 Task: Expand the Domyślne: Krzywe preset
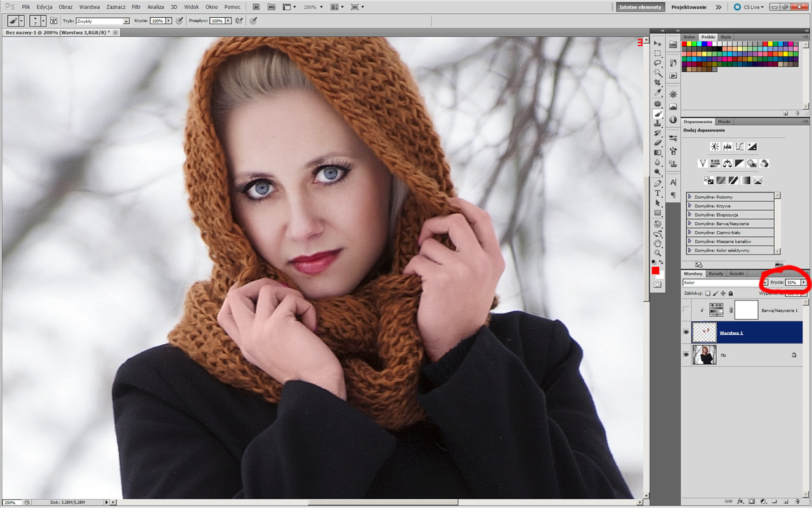(690, 206)
